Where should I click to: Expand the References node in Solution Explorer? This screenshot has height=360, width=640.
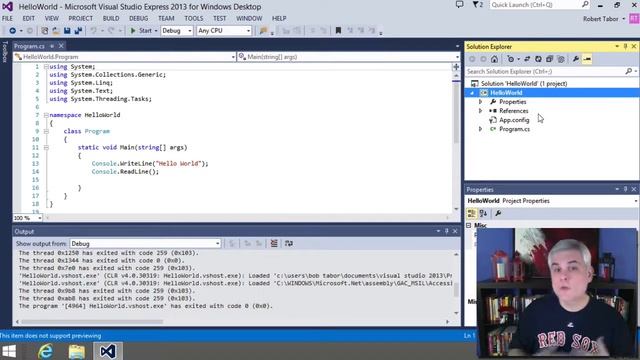480,111
